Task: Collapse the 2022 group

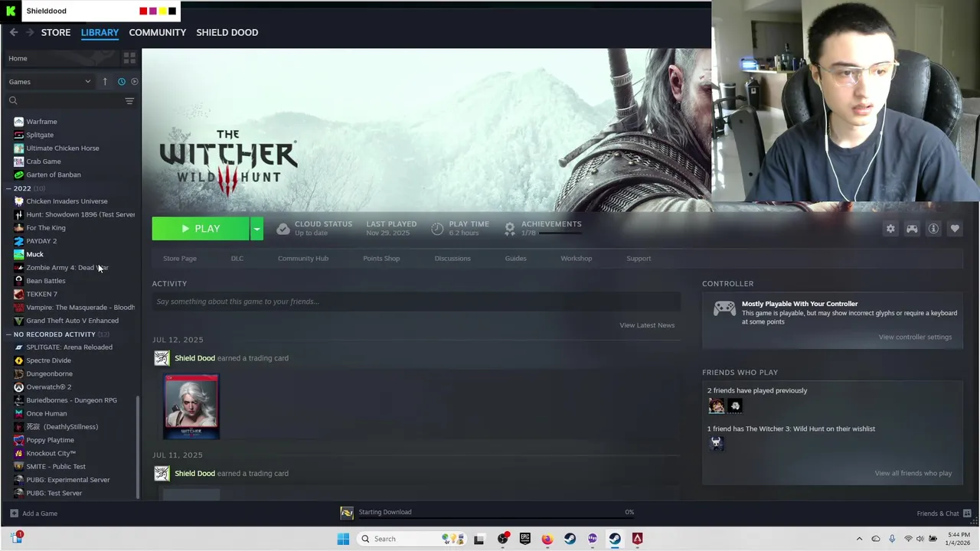Action: coord(8,188)
